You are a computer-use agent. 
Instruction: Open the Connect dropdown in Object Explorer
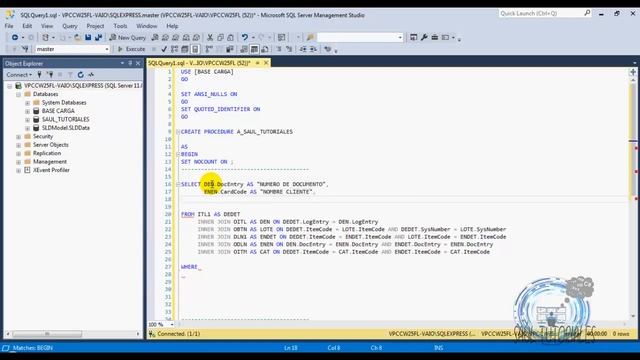tap(19, 75)
